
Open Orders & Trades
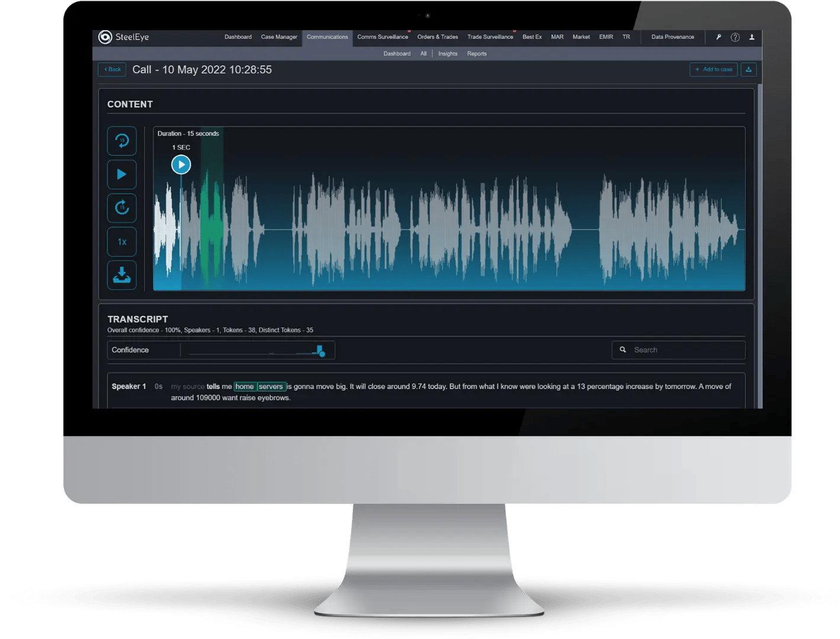pyautogui.click(x=437, y=37)
